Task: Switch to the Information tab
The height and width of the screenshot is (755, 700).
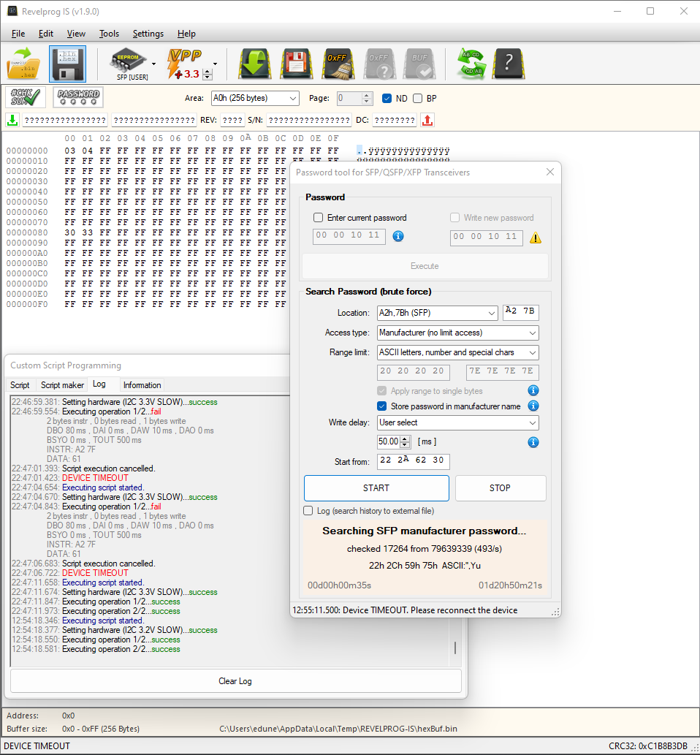Action: (x=142, y=385)
